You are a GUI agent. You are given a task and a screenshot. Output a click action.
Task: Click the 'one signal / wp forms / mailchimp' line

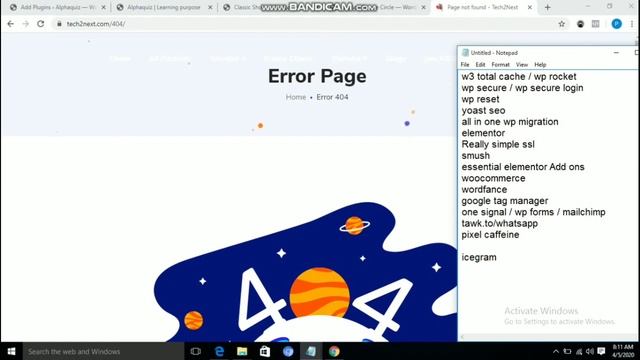point(533,212)
